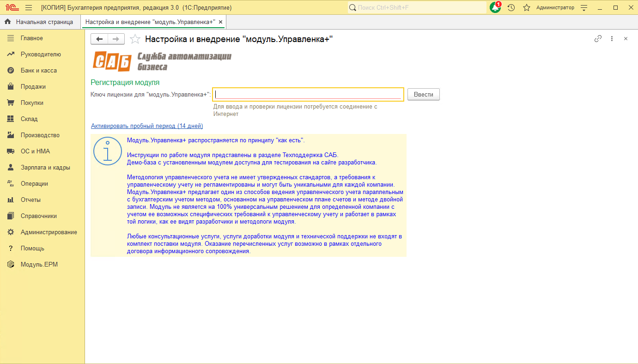Click the Помощь question mark icon

click(11, 249)
